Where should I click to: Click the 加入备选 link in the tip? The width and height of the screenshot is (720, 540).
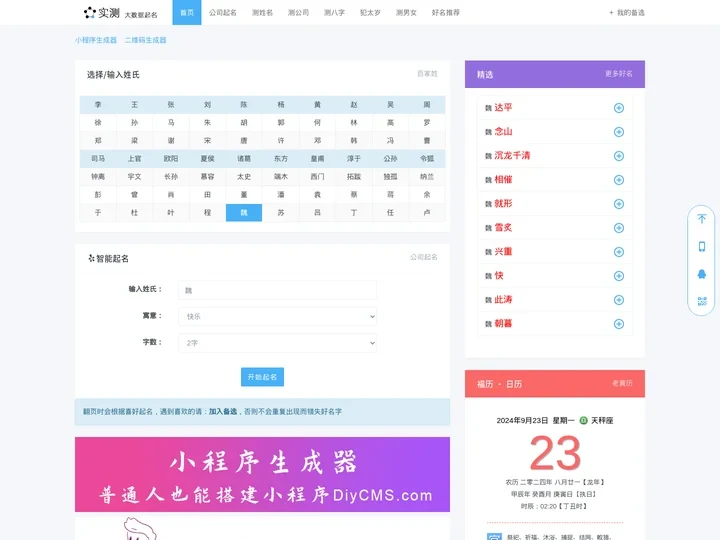tap(223, 411)
